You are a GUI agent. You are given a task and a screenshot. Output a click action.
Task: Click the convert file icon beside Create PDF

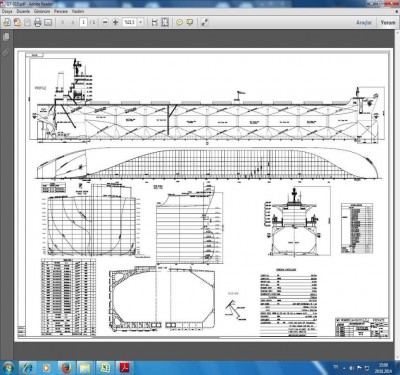[x=17, y=22]
